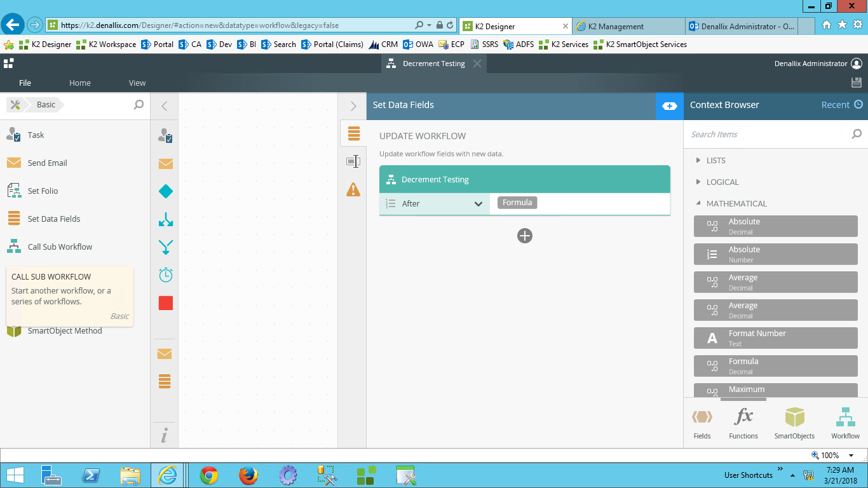Launch Chrome from the taskbar
The width and height of the screenshot is (868, 488).
[x=209, y=475]
